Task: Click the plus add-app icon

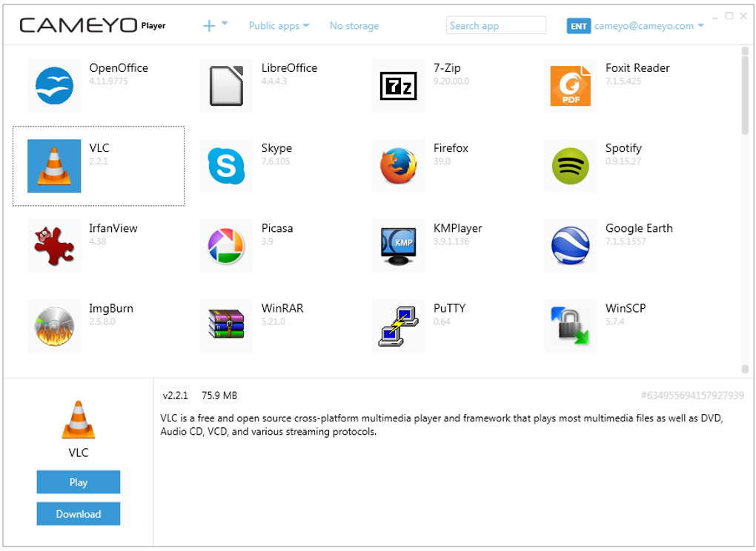Action: click(x=209, y=25)
